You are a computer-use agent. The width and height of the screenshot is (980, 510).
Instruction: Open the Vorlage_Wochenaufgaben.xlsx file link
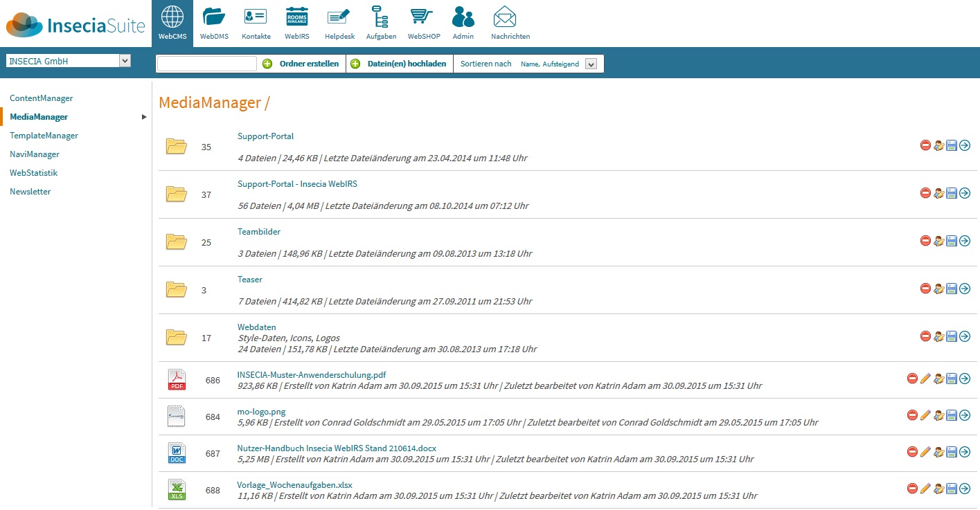tap(295, 485)
